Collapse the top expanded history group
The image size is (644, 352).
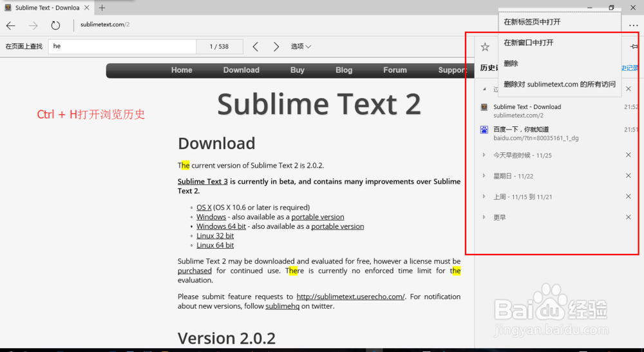tap(484, 89)
